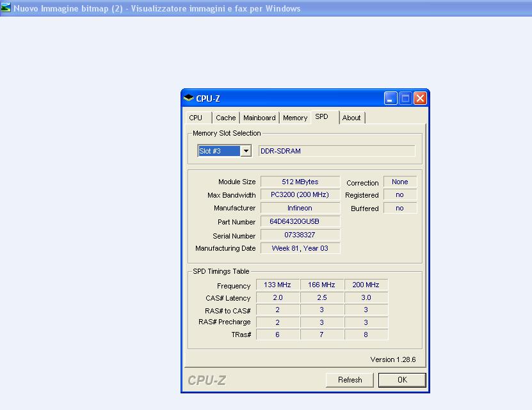The width and height of the screenshot is (532, 410).
Task: Click the Slot #3 combo box text
Action: [x=219, y=151]
